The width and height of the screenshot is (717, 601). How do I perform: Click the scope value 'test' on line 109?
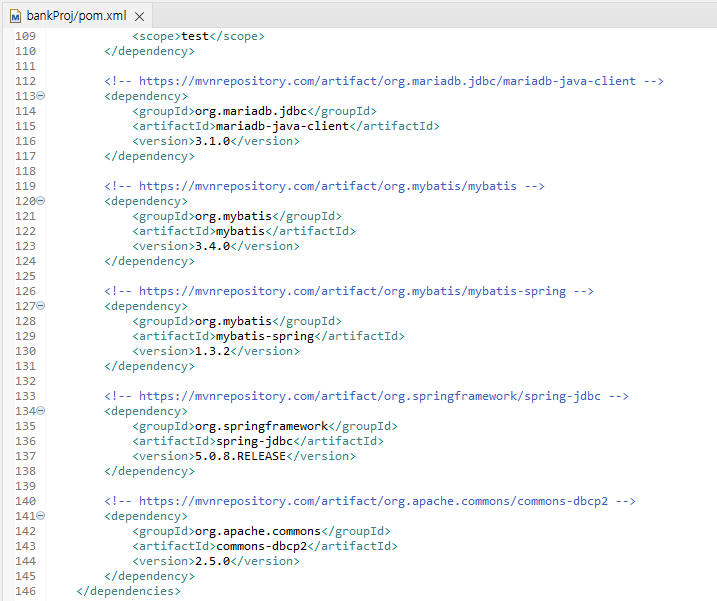pos(195,36)
